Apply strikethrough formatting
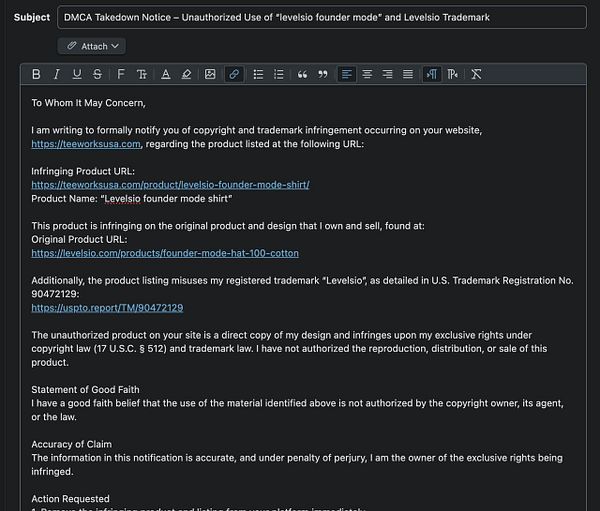This screenshot has width=600, height=511. point(97,74)
